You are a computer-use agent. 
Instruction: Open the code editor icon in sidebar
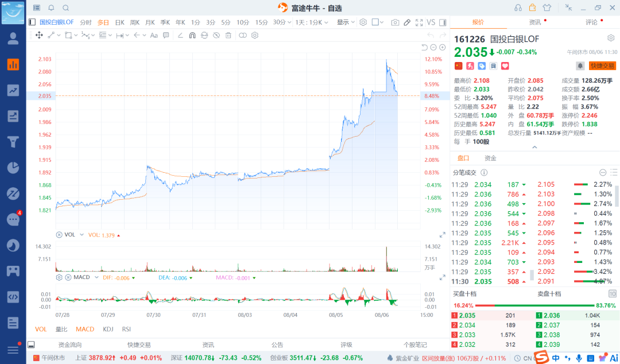coord(13,297)
